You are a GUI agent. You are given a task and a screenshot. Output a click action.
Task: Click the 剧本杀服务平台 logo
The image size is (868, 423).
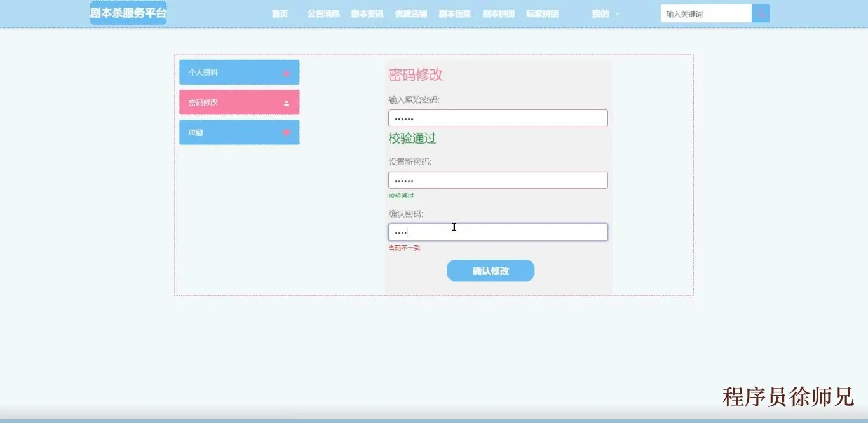pos(128,13)
